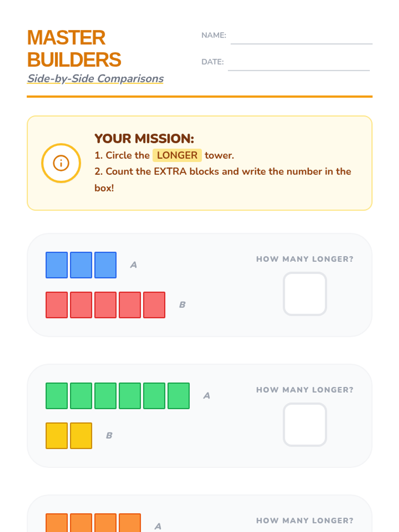Image resolution: width=399 pixels, height=532 pixels.
Task: Click the highlighted LONGER word
Action: coord(177,155)
